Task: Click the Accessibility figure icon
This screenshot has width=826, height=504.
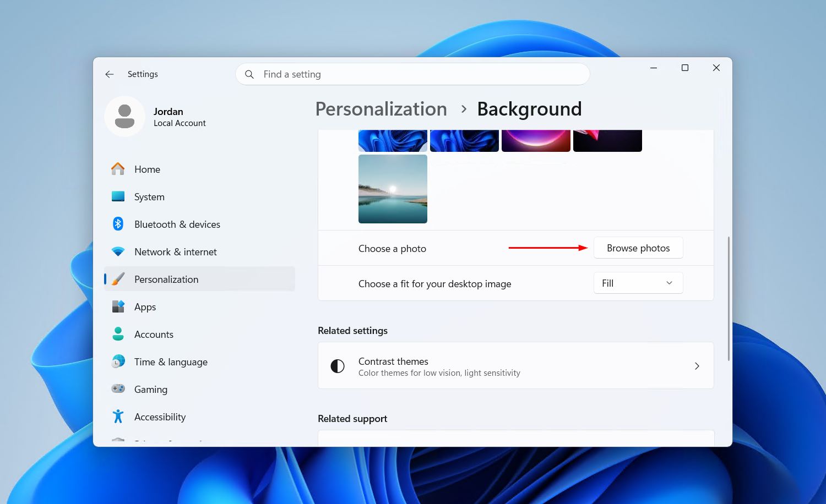Action: tap(118, 417)
